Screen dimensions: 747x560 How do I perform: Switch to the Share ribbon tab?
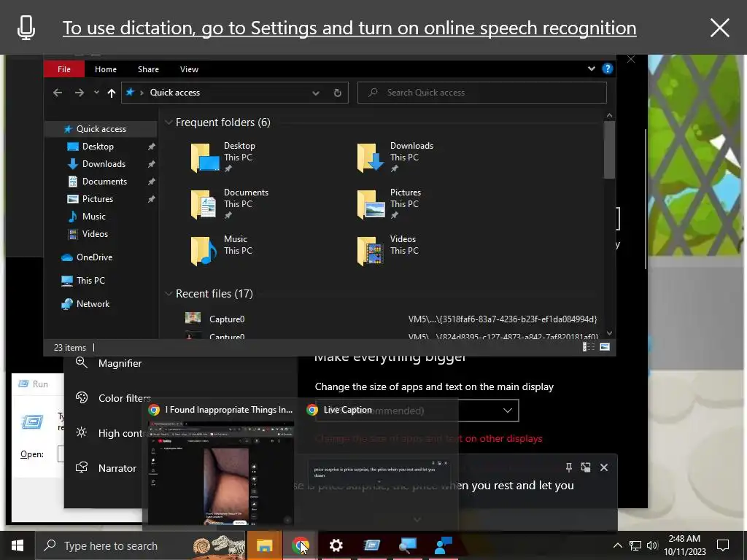pyautogui.click(x=148, y=69)
